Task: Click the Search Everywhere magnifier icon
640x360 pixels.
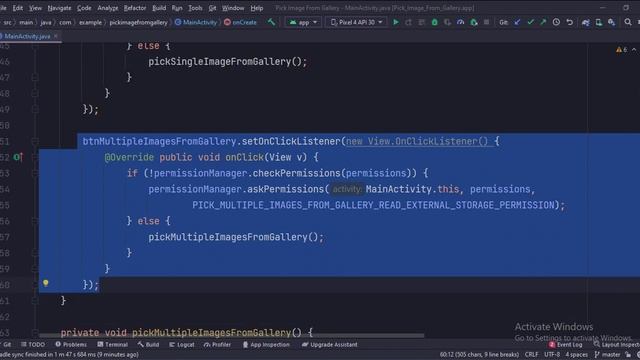Action: point(628,22)
